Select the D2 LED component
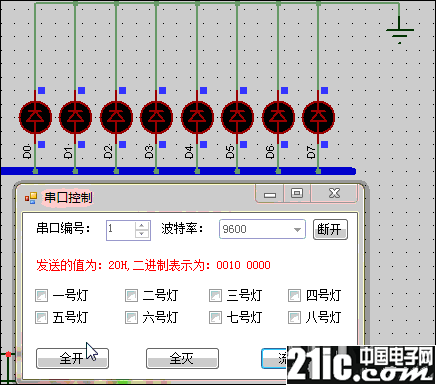 click(x=116, y=117)
